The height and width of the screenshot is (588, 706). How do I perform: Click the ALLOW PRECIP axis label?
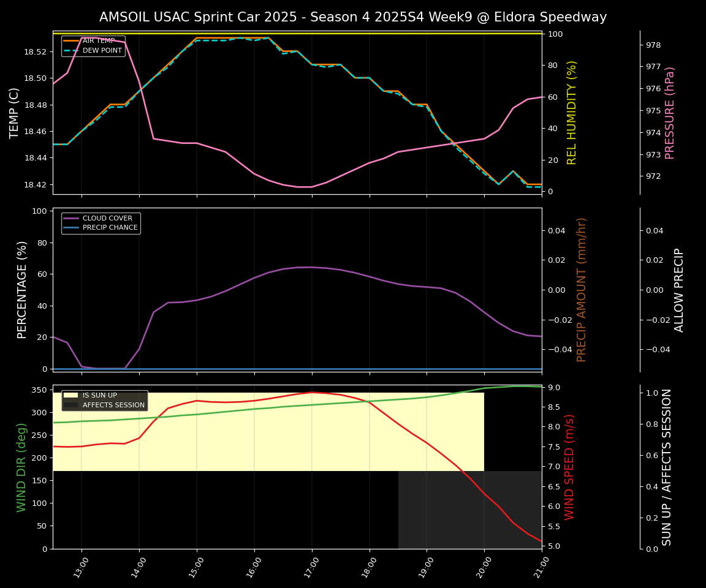[x=679, y=290]
